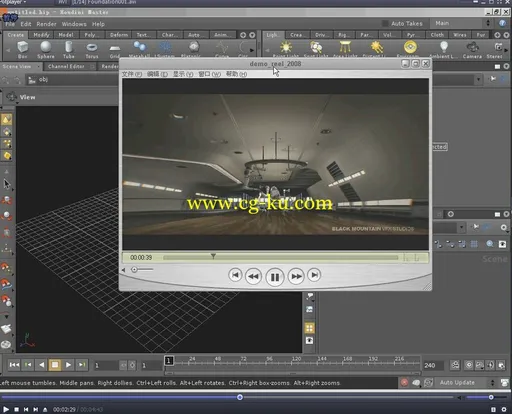Click the obj path field in Scene View
The image size is (512, 414).
tap(73, 80)
